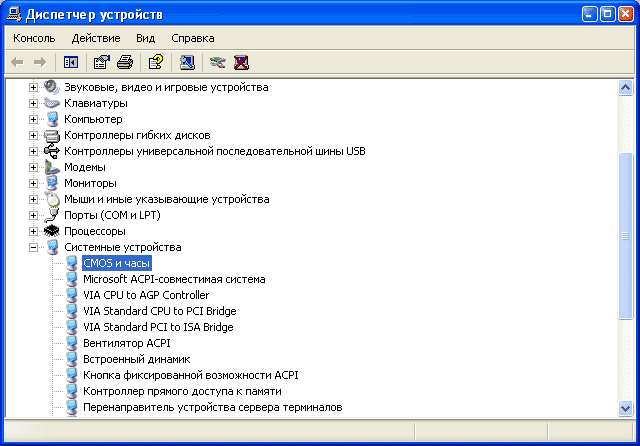Open the Действие menu
640x446 pixels.
click(x=96, y=38)
